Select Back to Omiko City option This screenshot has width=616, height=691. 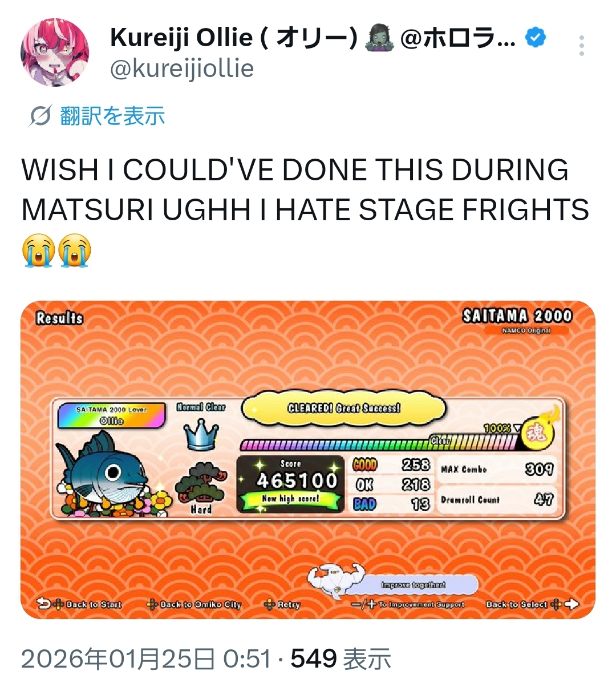[x=194, y=604]
